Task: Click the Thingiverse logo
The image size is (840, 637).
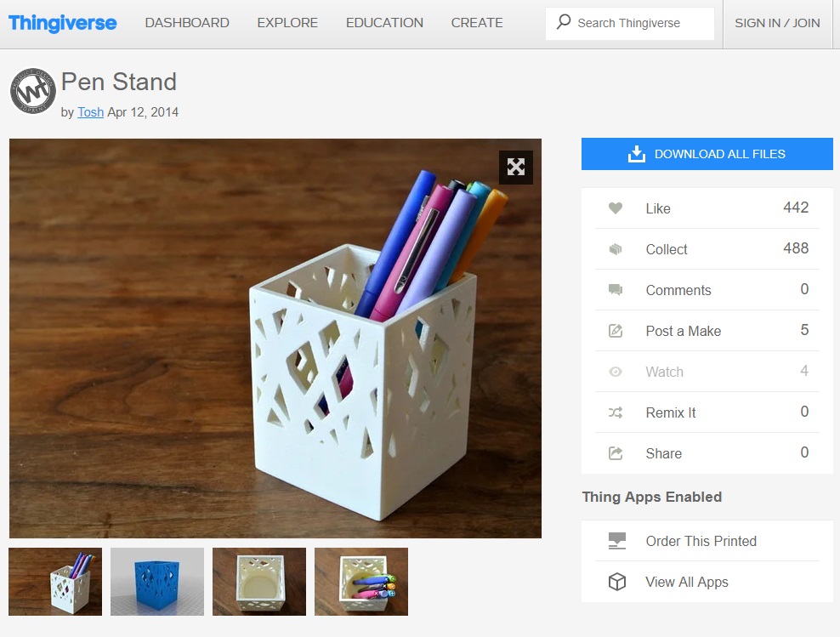Action: [63, 23]
